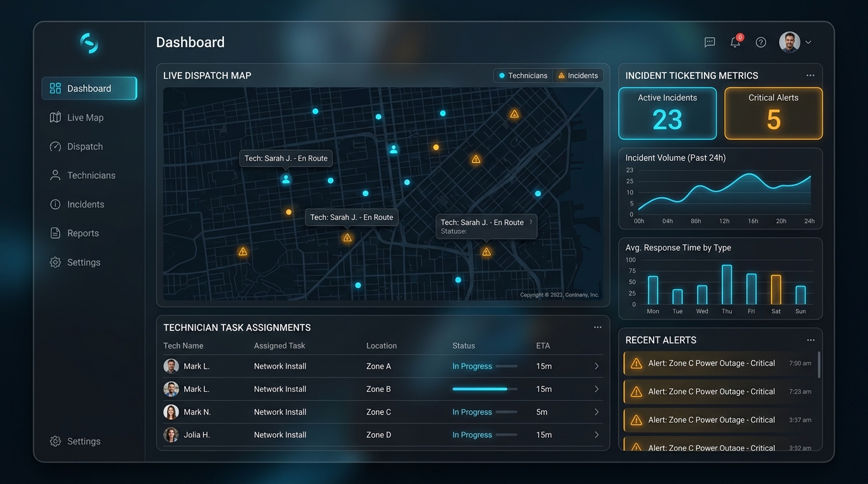
Task: Select Dashboard in the sidebar
Action: coord(89,88)
